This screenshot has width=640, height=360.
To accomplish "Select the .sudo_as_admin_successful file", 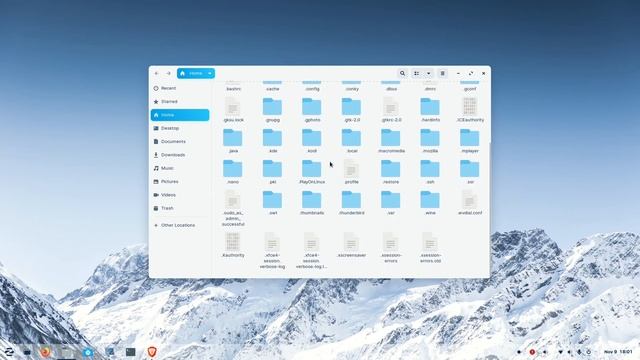I will coord(233,200).
